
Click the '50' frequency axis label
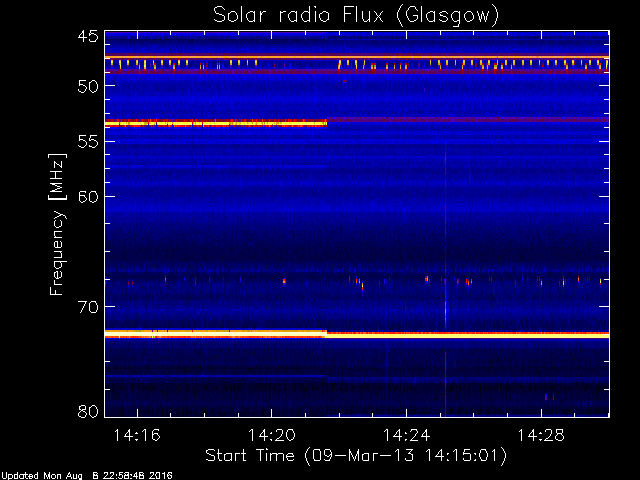click(88, 86)
